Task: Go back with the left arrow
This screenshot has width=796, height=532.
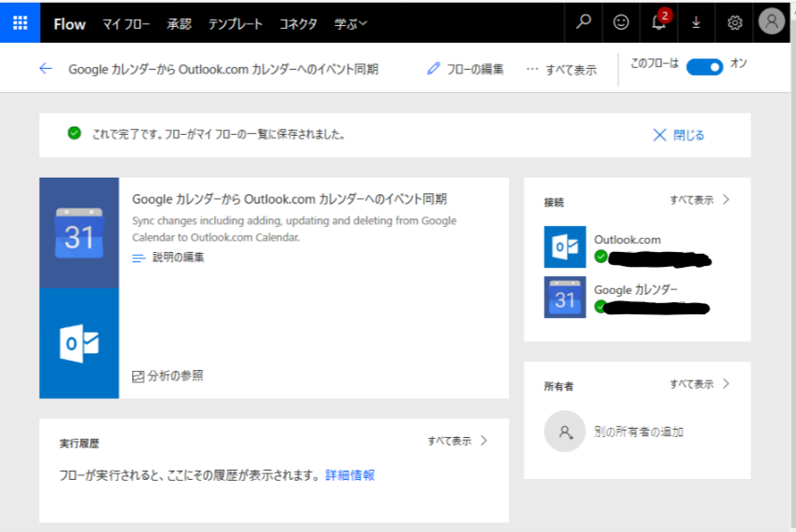Action: pos(46,69)
